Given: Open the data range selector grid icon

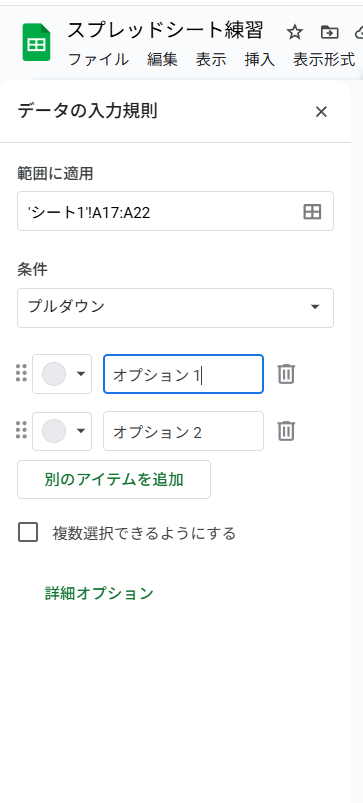Looking at the screenshot, I should point(312,212).
